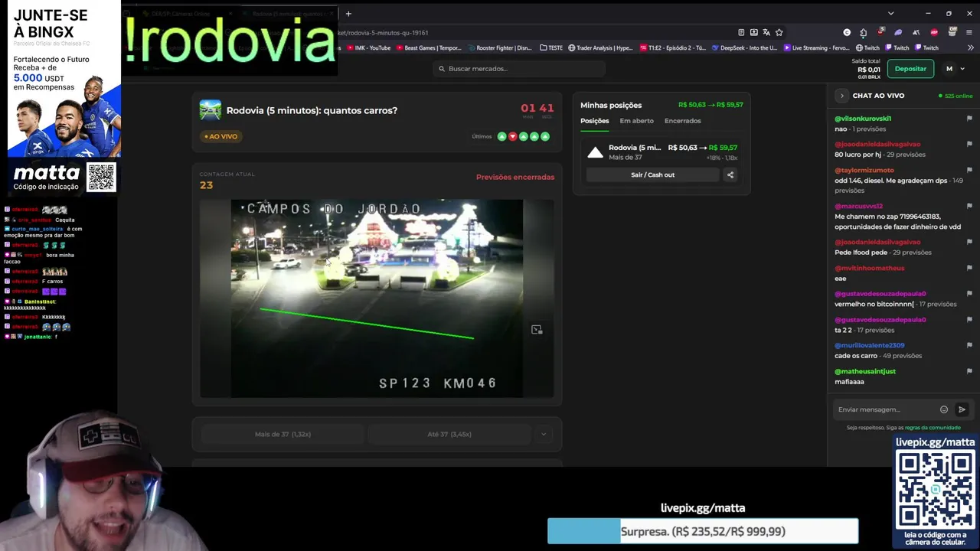Click the Depositar button
The height and width of the screenshot is (551, 980).
click(910, 69)
